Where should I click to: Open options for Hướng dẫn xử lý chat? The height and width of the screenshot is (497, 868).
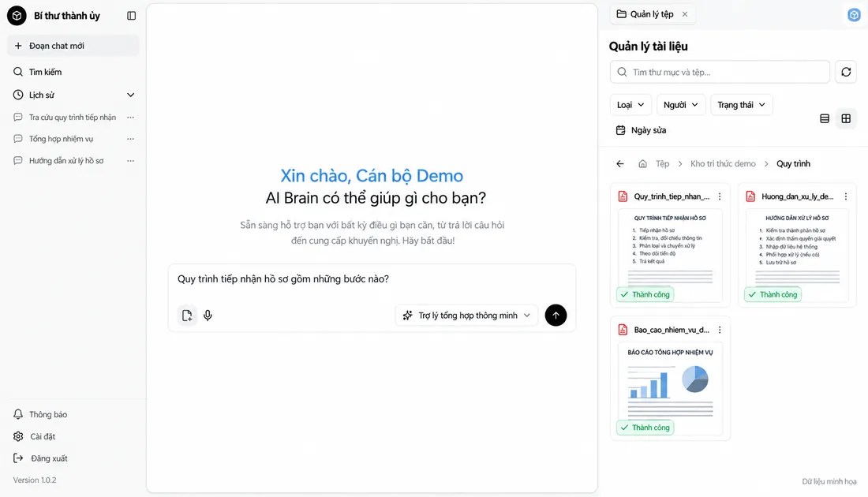point(131,160)
